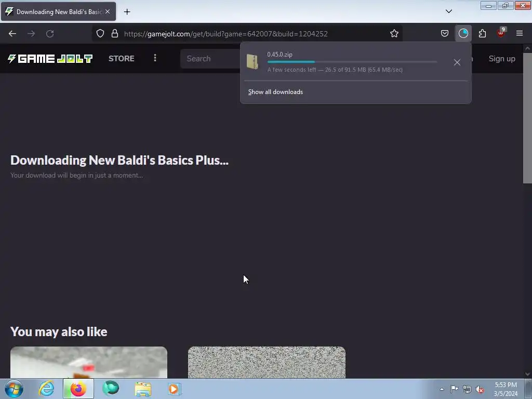Click the zip file icon in downloads

tap(252, 62)
